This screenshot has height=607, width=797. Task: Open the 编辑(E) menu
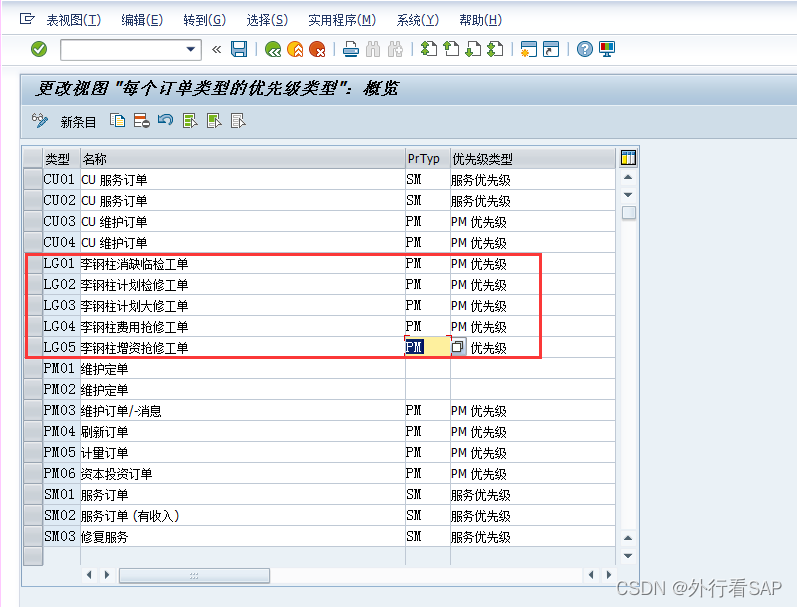[x=142, y=20]
